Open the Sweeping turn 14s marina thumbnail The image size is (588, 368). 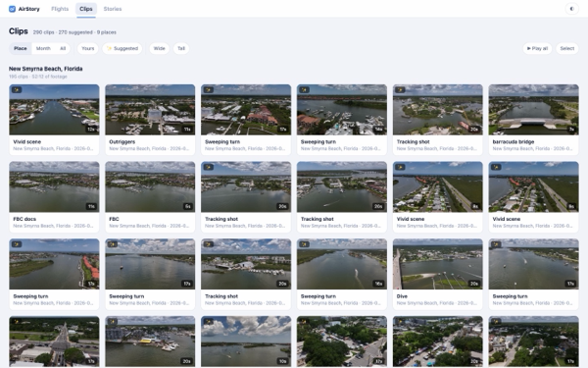tap(342, 110)
